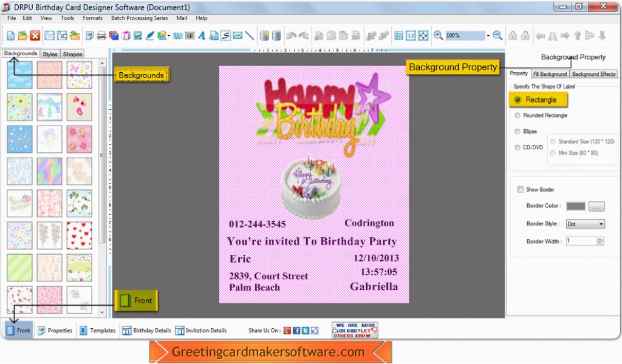Open the File menu
This screenshot has width=622, height=364.
pyautogui.click(x=12, y=18)
